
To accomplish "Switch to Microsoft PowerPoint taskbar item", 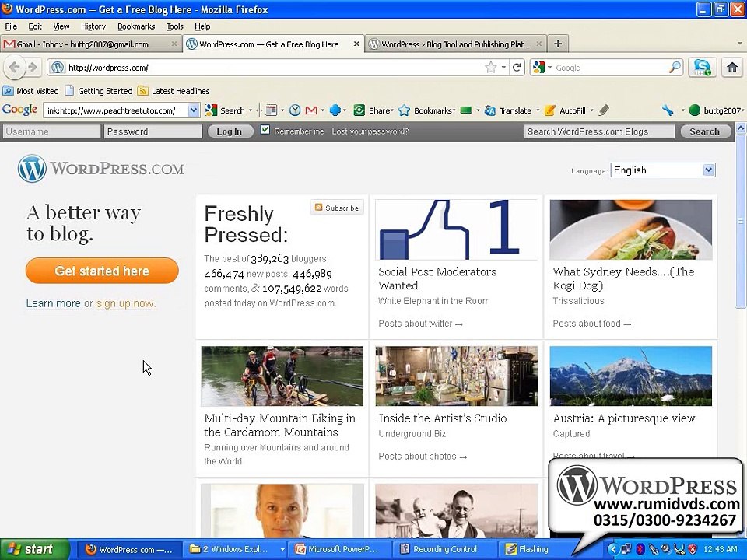I will click(341, 550).
